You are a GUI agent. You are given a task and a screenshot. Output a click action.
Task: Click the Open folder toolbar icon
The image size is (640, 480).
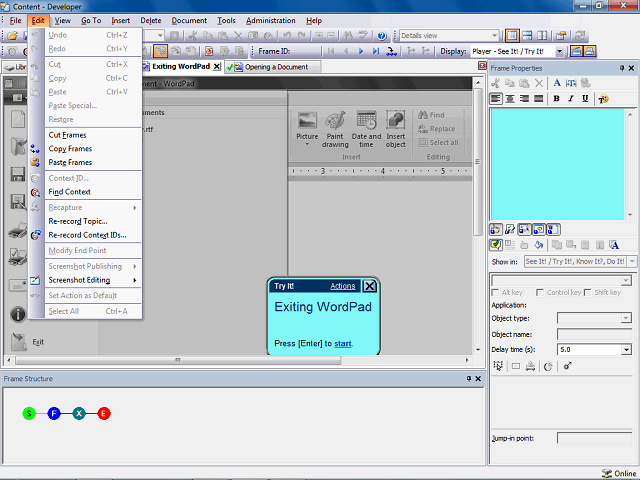click(x=12, y=36)
